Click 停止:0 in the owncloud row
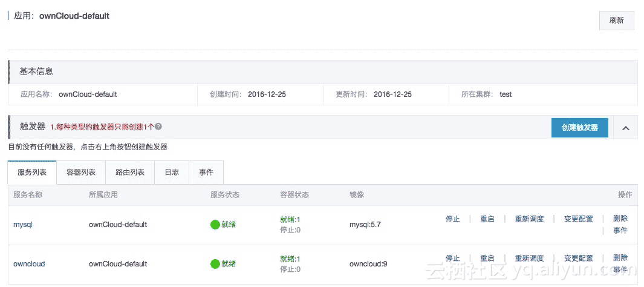This screenshot has width=644, height=287. (290, 269)
